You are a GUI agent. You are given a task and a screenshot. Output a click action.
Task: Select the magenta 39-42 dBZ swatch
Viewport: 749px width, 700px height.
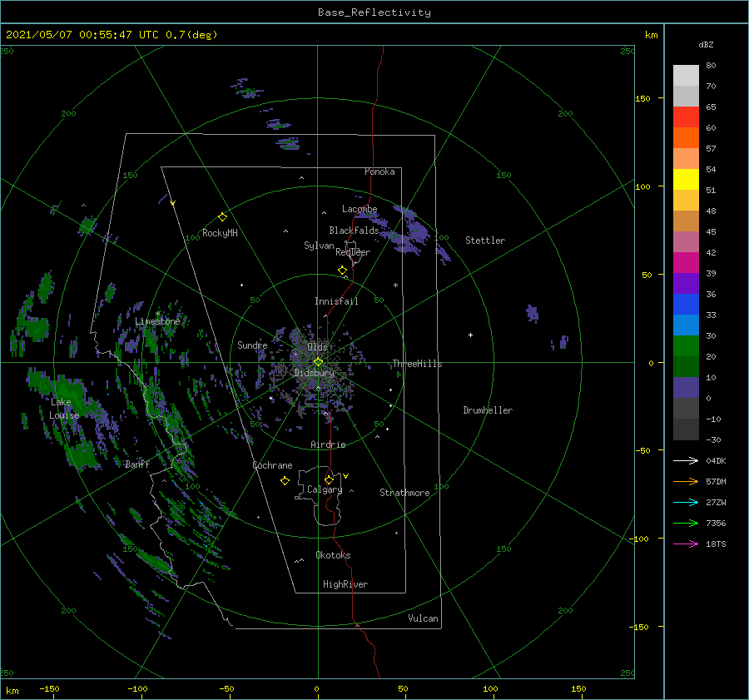[686, 263]
